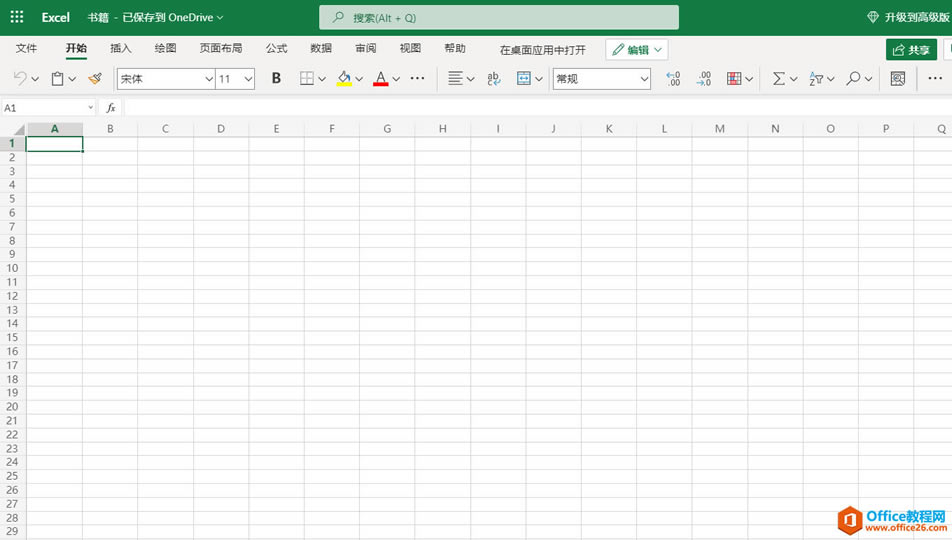The height and width of the screenshot is (540, 952).
Task: Click the find and select magnifier
Action: (x=854, y=78)
